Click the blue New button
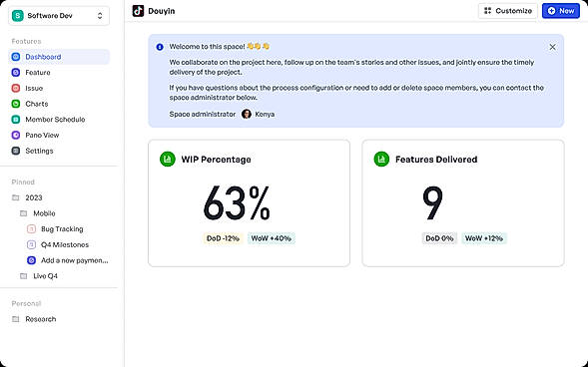The width and height of the screenshot is (588, 367). [561, 11]
